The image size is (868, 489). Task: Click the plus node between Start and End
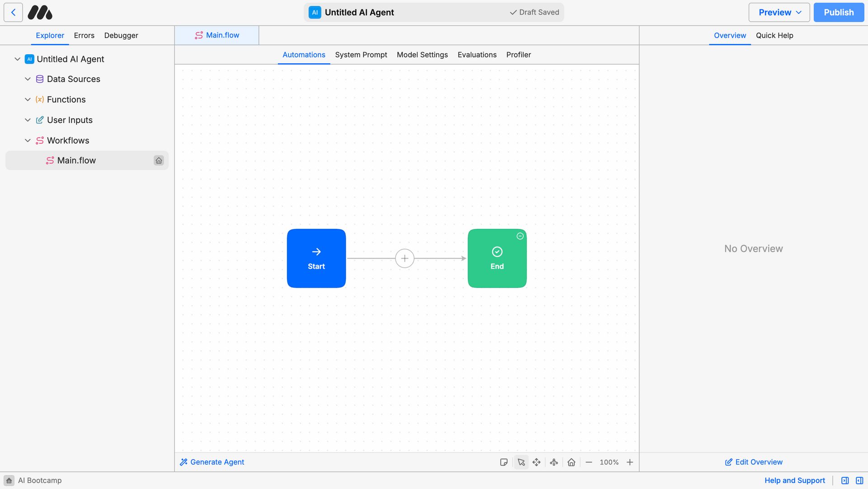pos(405,258)
